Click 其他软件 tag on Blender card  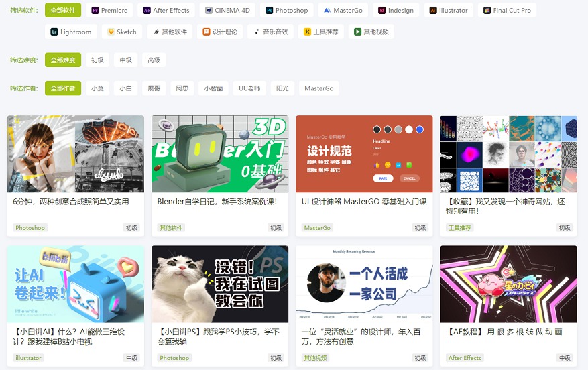(x=171, y=227)
